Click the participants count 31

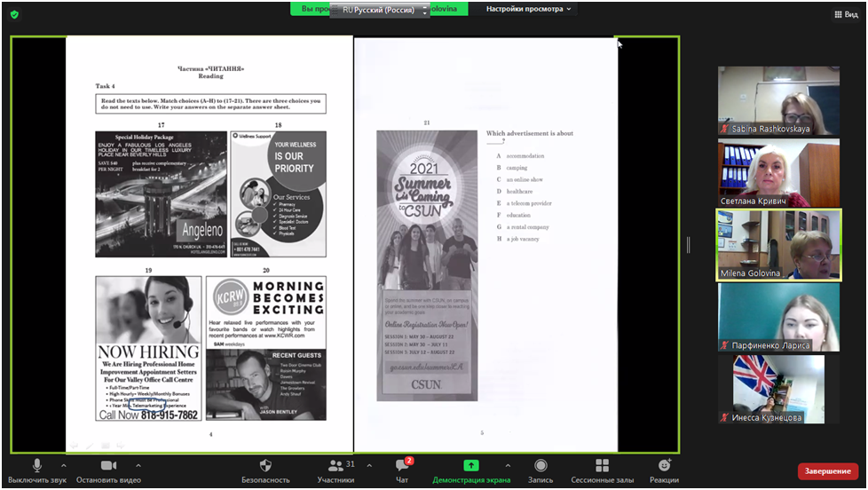351,464
